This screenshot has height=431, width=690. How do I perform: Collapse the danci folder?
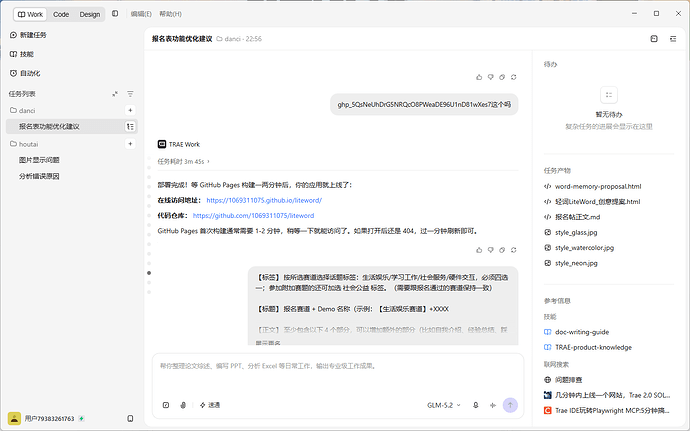click(22, 110)
